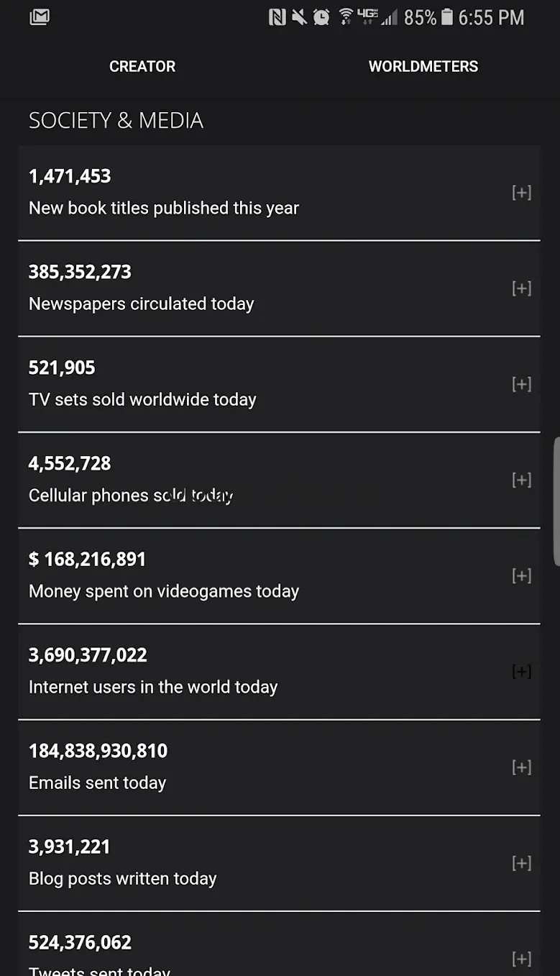Tap the Gmail notification icon in status bar
This screenshot has width=560, height=976.
click(40, 17)
